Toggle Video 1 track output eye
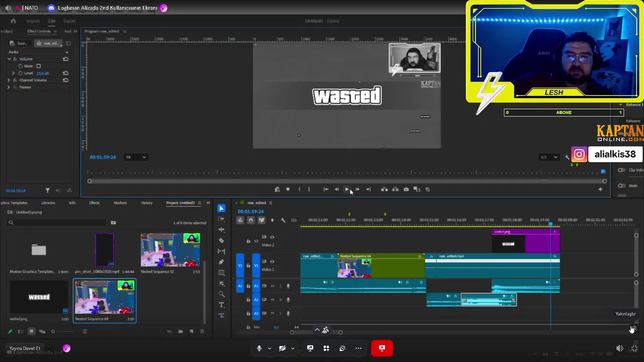This screenshot has height=362, width=644. (272, 261)
